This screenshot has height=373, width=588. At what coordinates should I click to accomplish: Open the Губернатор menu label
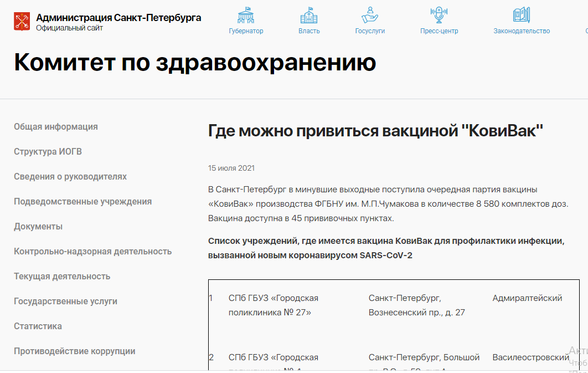246,31
